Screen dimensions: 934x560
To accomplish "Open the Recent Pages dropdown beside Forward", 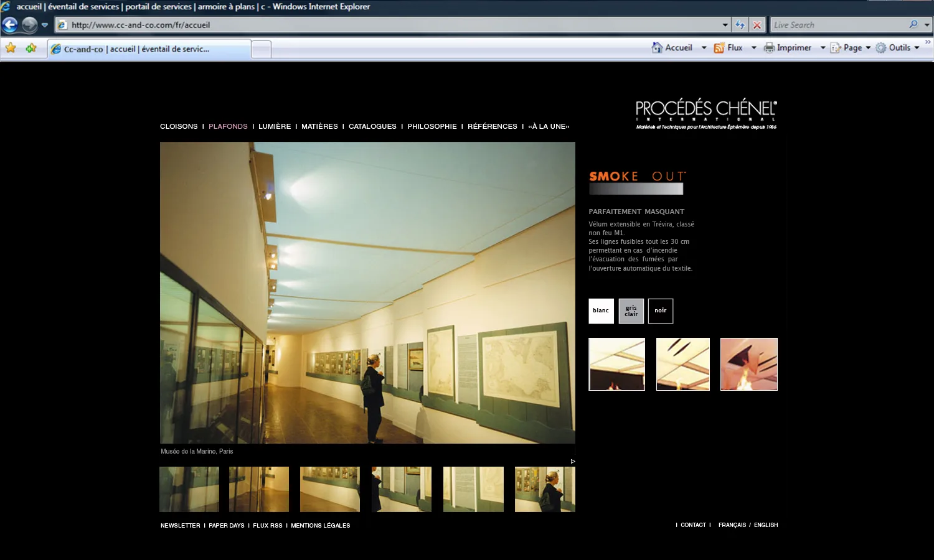I will [x=45, y=26].
